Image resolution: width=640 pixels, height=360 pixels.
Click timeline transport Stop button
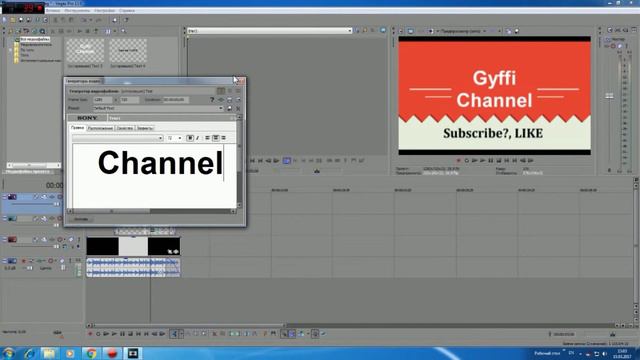coord(130,334)
